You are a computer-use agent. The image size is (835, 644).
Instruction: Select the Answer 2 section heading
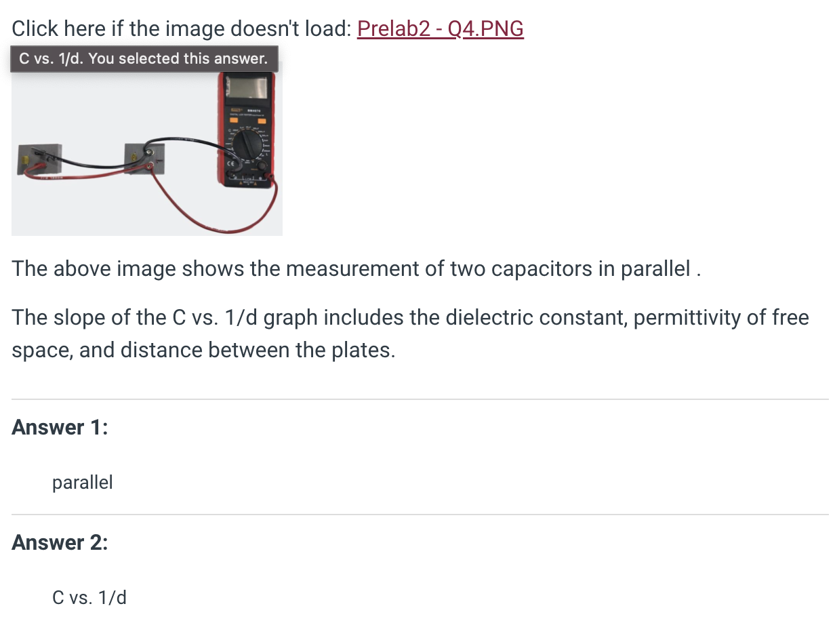60,542
